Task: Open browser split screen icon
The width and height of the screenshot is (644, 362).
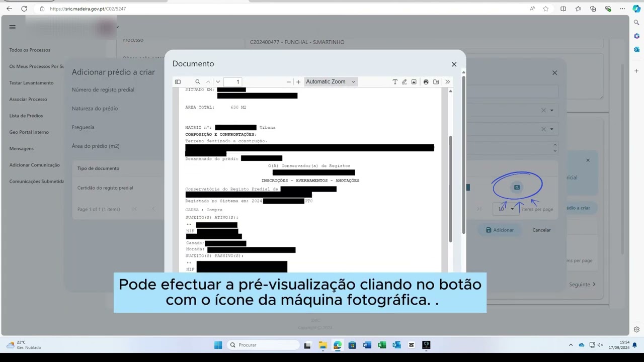Action: coord(563,9)
